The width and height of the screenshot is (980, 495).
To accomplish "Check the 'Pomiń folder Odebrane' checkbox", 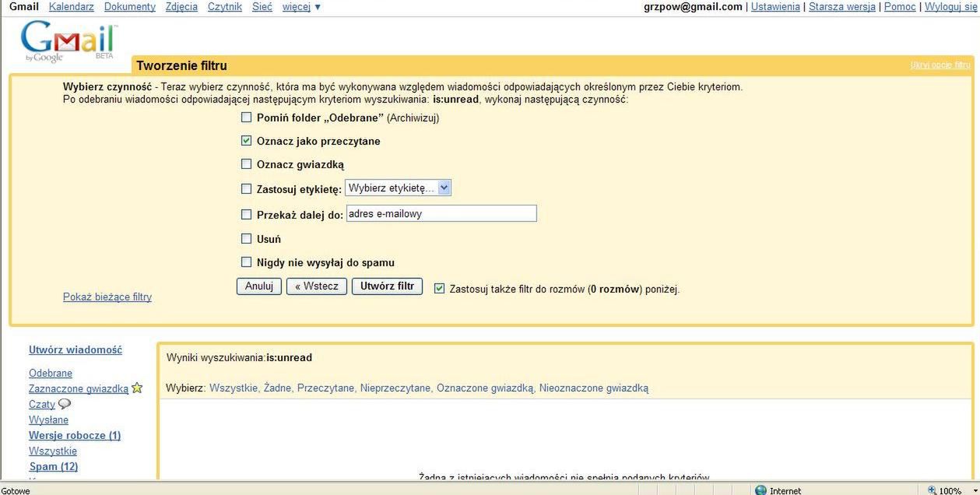I will [246, 118].
